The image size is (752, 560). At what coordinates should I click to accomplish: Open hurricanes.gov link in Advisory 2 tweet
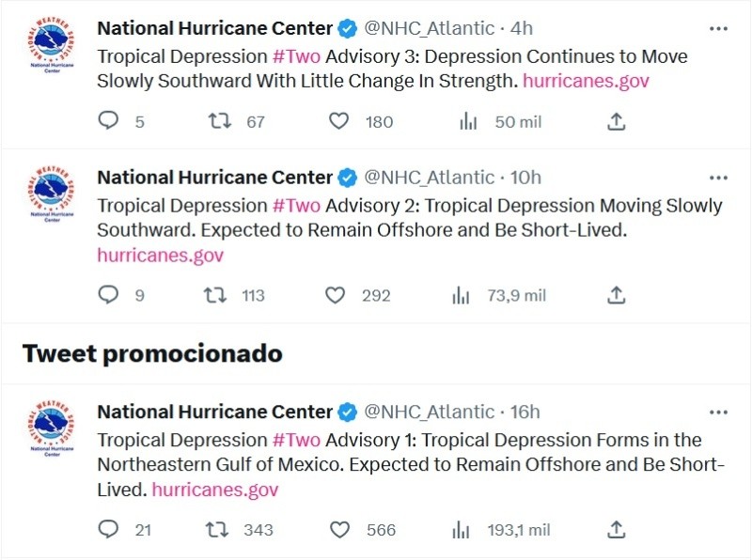tap(160, 255)
